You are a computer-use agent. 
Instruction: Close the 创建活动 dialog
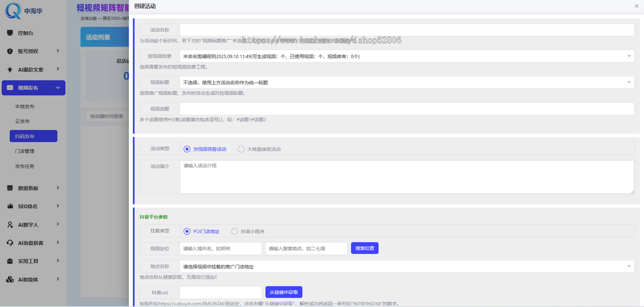(x=636, y=5)
